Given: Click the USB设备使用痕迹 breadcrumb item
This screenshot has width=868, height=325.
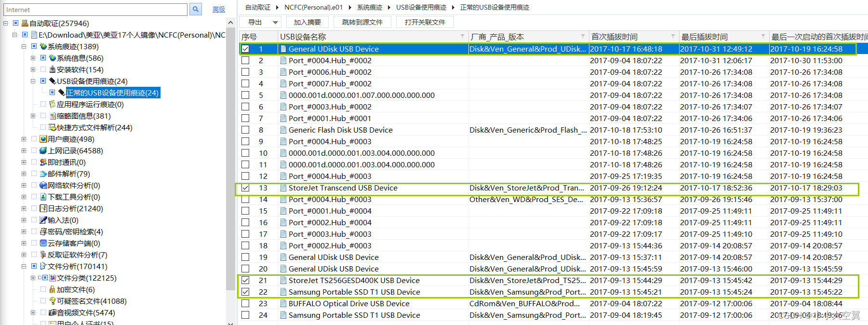Looking at the screenshot, I should [421, 7].
